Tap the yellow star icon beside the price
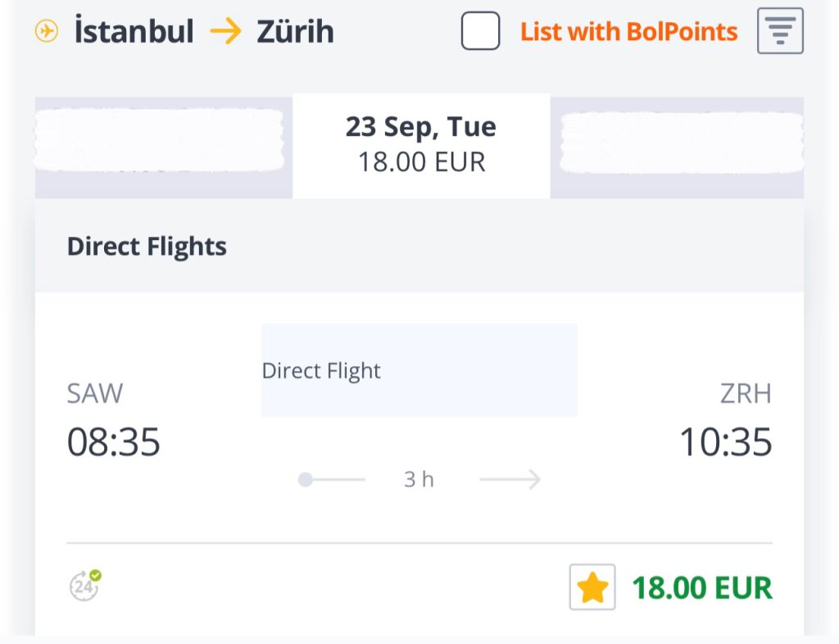 (592, 587)
